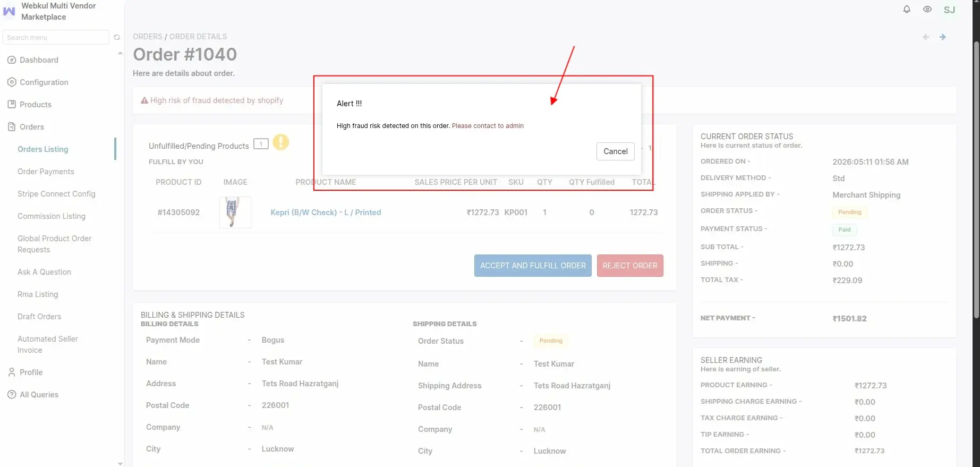Click the eye preview icon in header
980x467 pixels.
click(927, 9)
